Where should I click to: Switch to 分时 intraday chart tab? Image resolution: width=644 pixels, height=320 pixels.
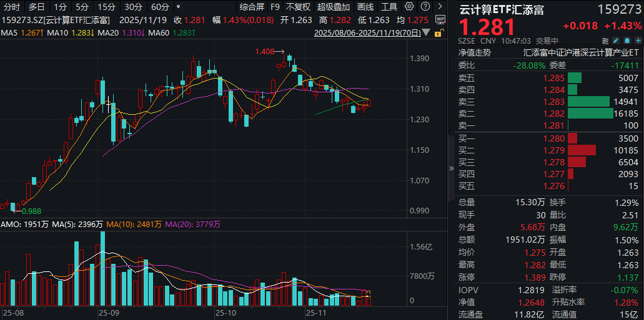point(12,7)
